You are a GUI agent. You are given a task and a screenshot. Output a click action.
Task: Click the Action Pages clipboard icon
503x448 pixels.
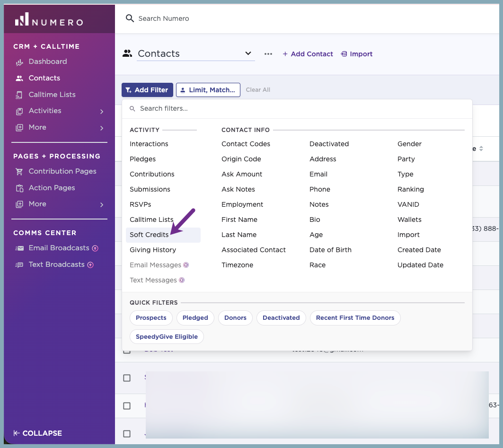tap(19, 188)
